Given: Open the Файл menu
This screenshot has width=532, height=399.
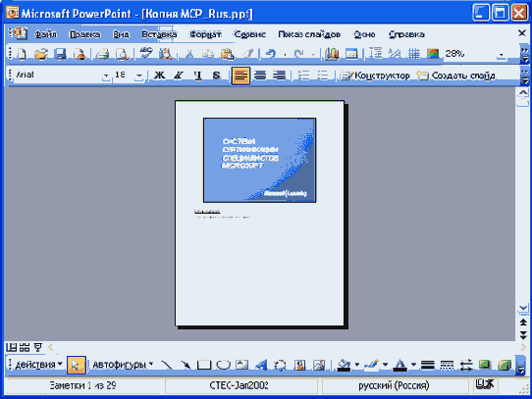Looking at the screenshot, I should tap(45, 34).
